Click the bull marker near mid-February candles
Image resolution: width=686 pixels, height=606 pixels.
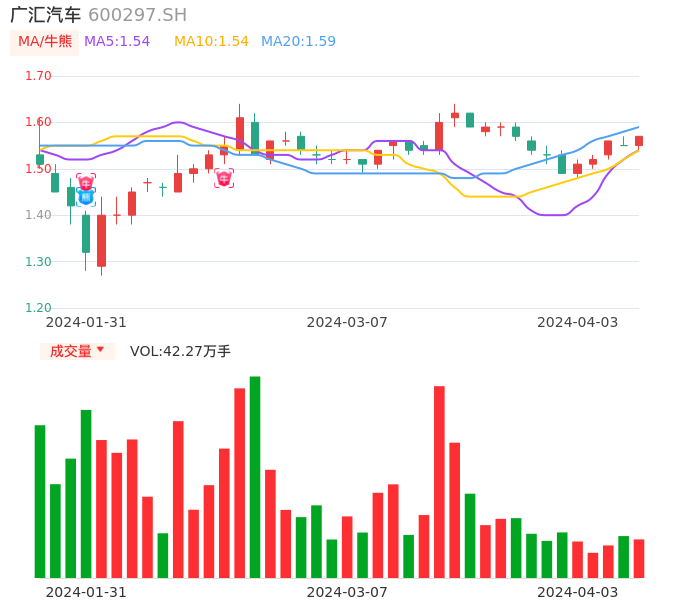click(x=224, y=178)
